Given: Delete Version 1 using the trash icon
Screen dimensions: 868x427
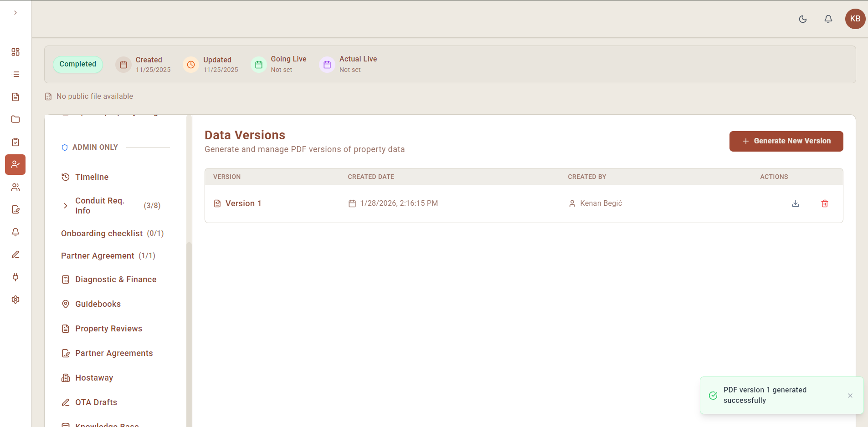Looking at the screenshot, I should 825,203.
